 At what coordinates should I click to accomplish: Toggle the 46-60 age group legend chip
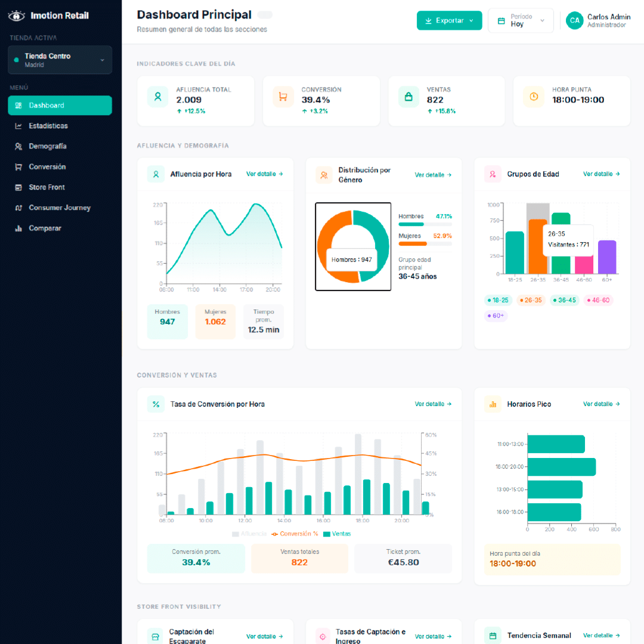[598, 301]
